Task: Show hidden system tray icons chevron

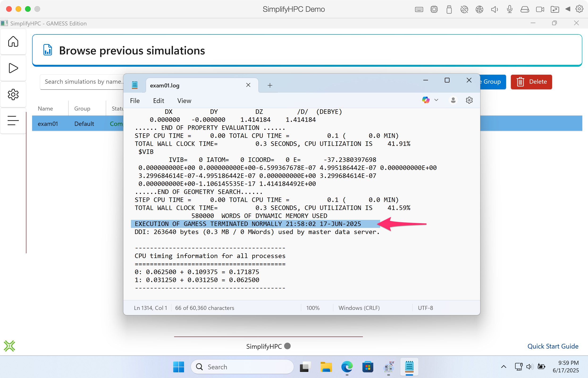Action: point(504,367)
